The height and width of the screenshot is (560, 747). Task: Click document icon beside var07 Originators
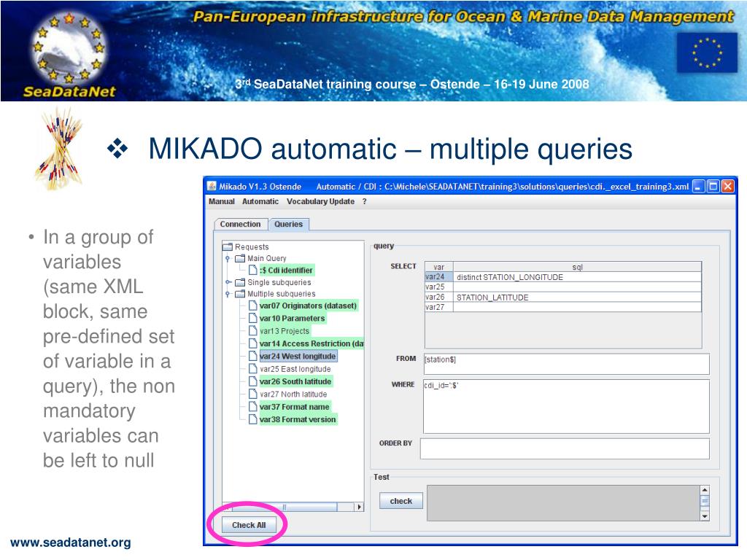(253, 306)
